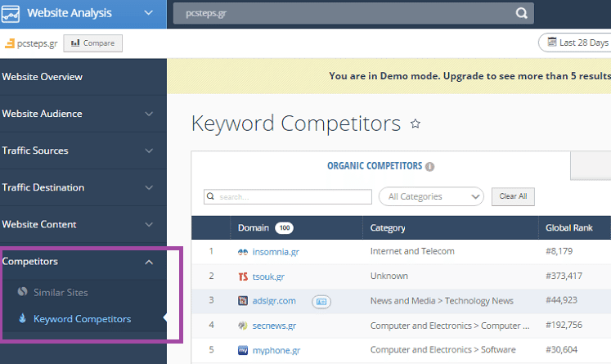Sort by the Domain column header
Viewport: 611px width, 364px height.
(254, 227)
